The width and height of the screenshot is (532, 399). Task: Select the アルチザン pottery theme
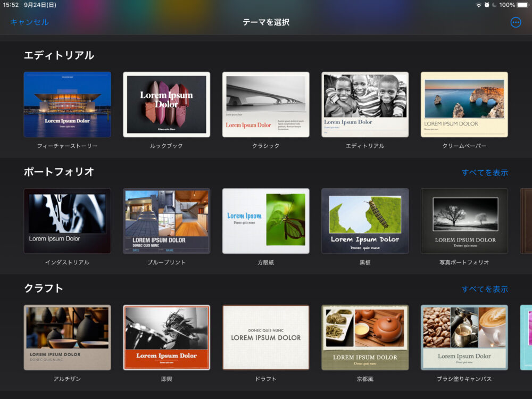(x=67, y=337)
